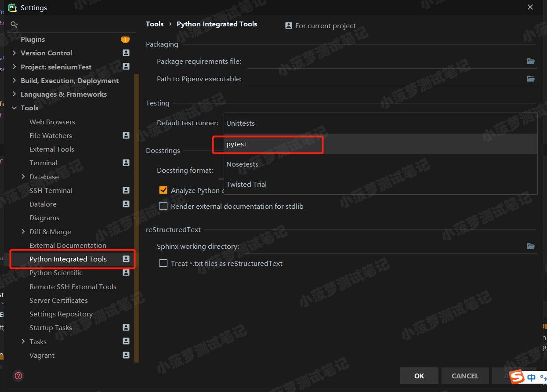Expand the Build, Execution, Deployment section

coord(14,80)
